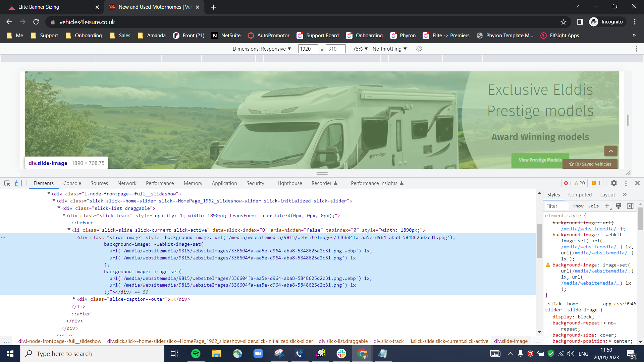
Task: Toggle computed styles sidebar icon
Action: click(x=630, y=206)
